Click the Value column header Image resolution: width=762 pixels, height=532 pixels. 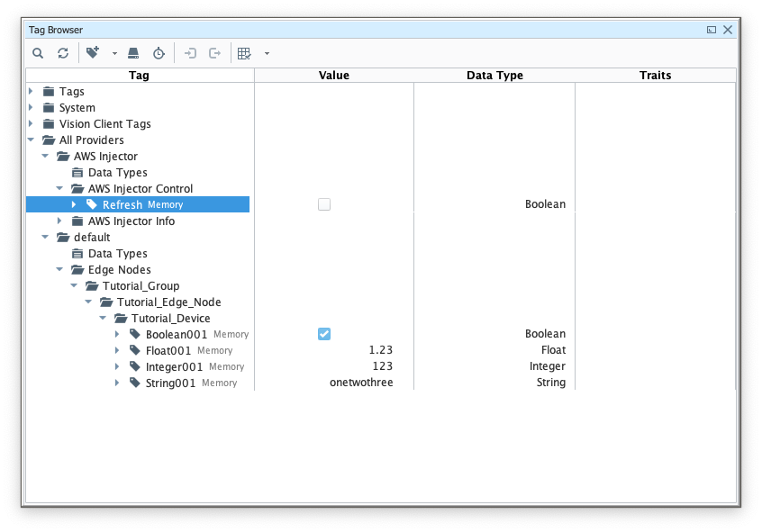334,76
